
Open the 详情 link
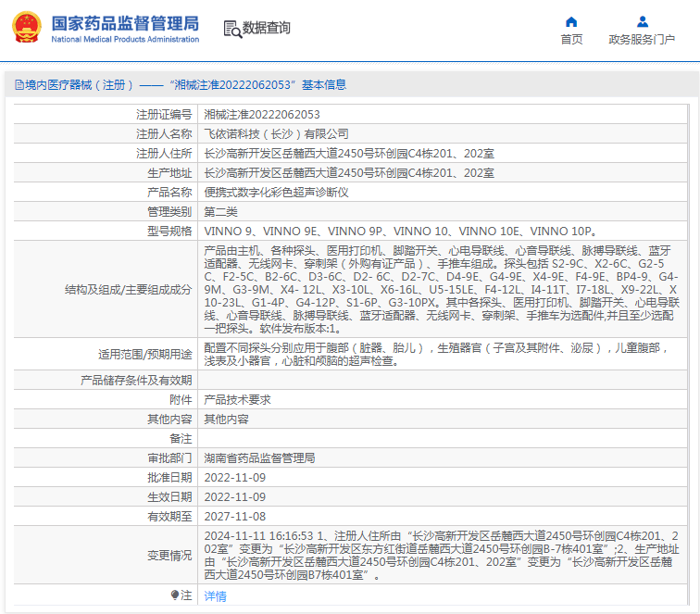[x=215, y=596]
